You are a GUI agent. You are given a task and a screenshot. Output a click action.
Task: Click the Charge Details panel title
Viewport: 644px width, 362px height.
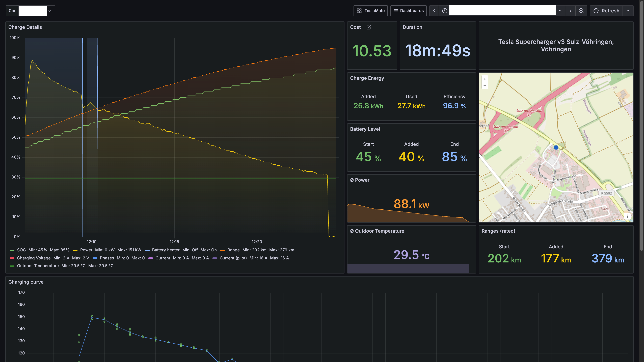tap(25, 27)
